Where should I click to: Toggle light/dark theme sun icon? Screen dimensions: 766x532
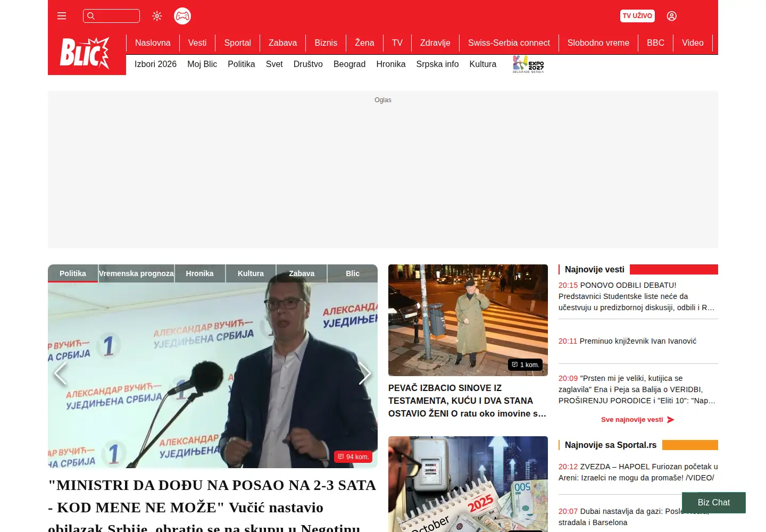[157, 16]
